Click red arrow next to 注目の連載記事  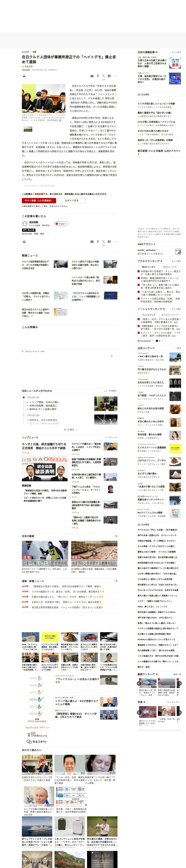coord(157,52)
